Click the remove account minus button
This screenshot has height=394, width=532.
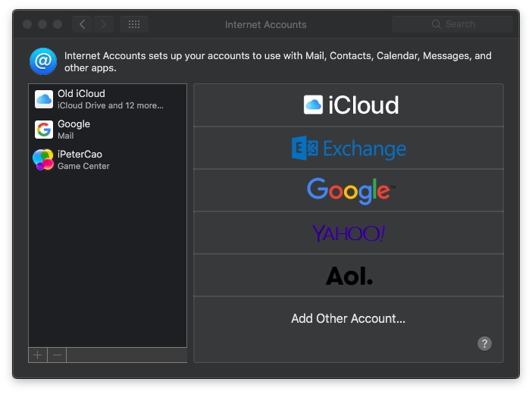(x=57, y=355)
